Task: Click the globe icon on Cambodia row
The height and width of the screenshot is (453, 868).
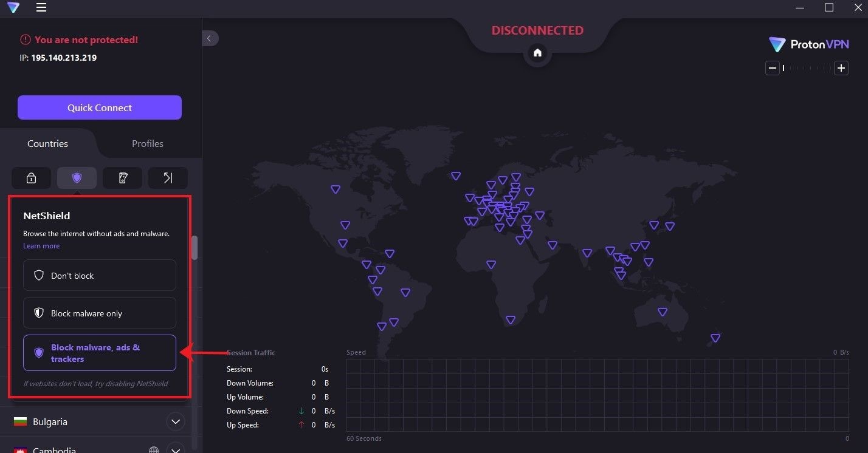Action: click(x=154, y=451)
